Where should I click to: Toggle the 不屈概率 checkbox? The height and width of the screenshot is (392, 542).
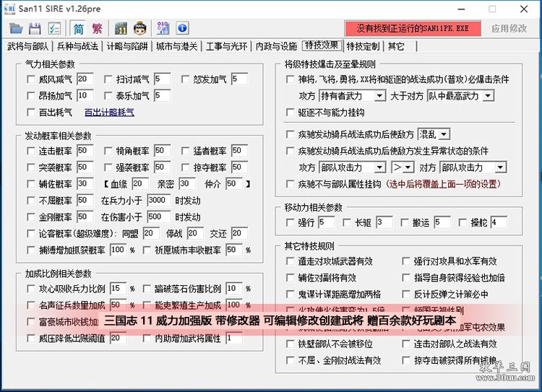31,201
